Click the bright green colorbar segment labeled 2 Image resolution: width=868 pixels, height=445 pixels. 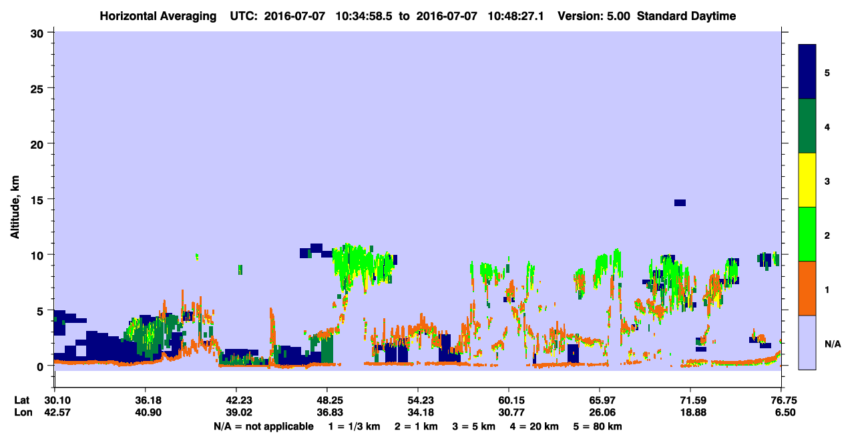pyautogui.click(x=807, y=234)
